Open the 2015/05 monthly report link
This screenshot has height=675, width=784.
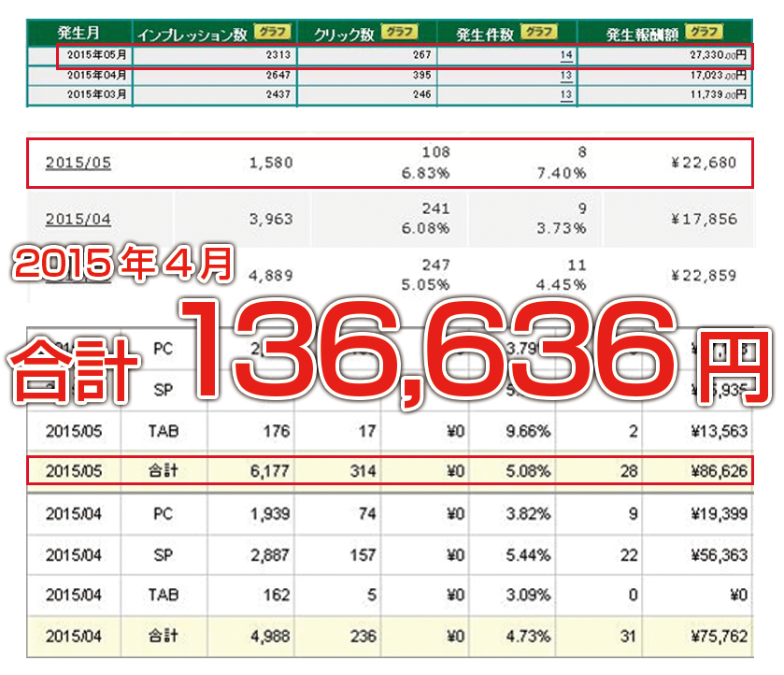point(78,164)
